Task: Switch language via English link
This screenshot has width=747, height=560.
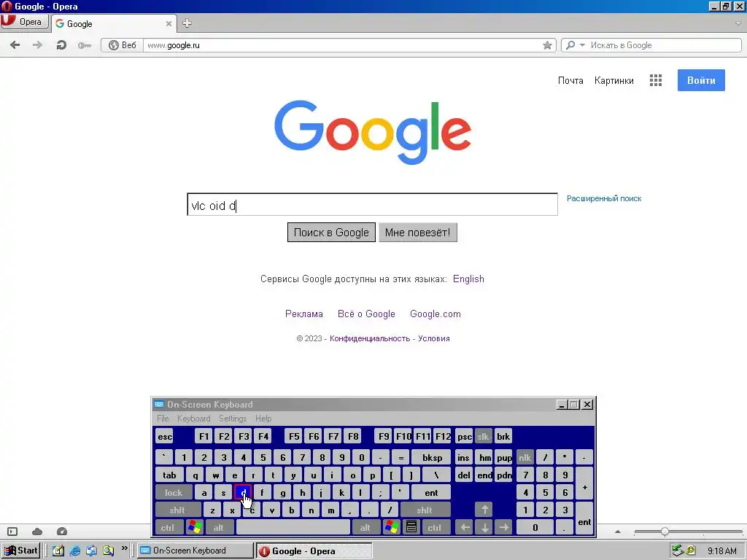Action: point(468,279)
